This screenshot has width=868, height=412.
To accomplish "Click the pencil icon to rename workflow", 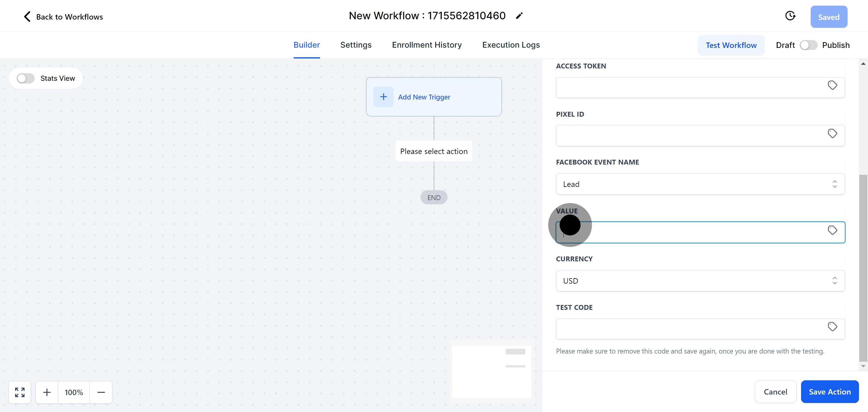I will [519, 16].
